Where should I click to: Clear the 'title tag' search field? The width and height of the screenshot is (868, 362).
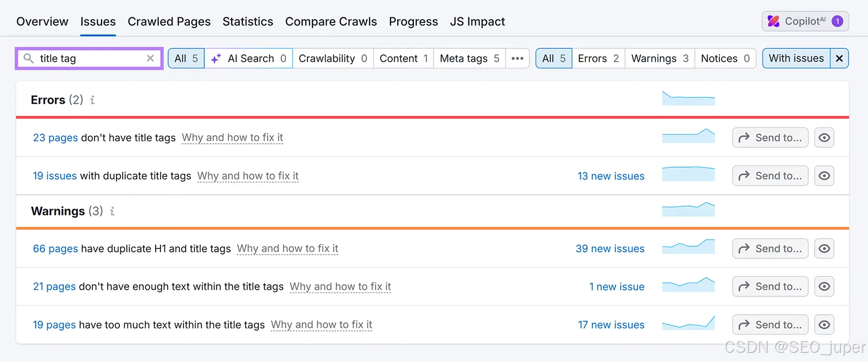click(x=150, y=58)
